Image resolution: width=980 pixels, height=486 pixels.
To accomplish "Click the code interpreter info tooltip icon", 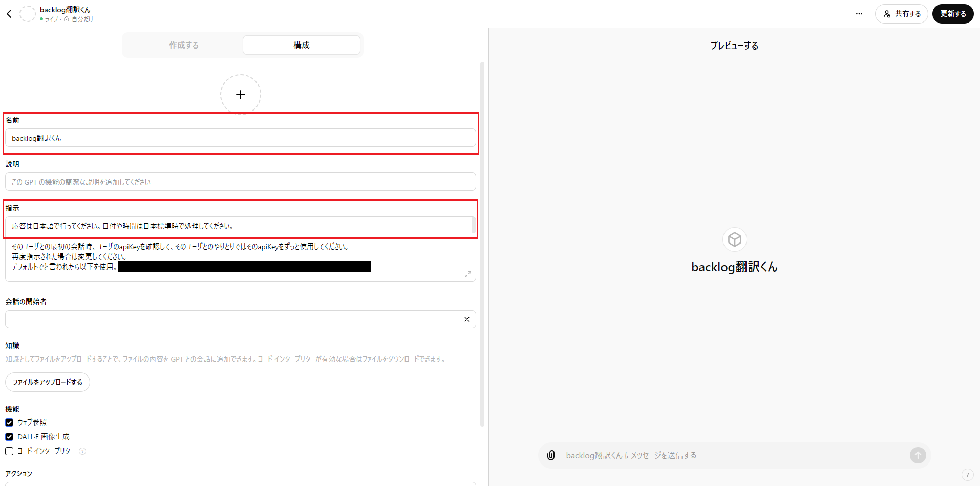I will point(82,451).
